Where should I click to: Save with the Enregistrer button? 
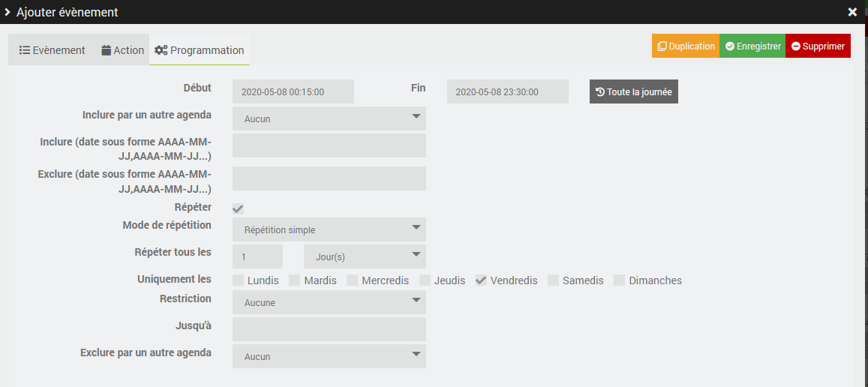click(752, 46)
